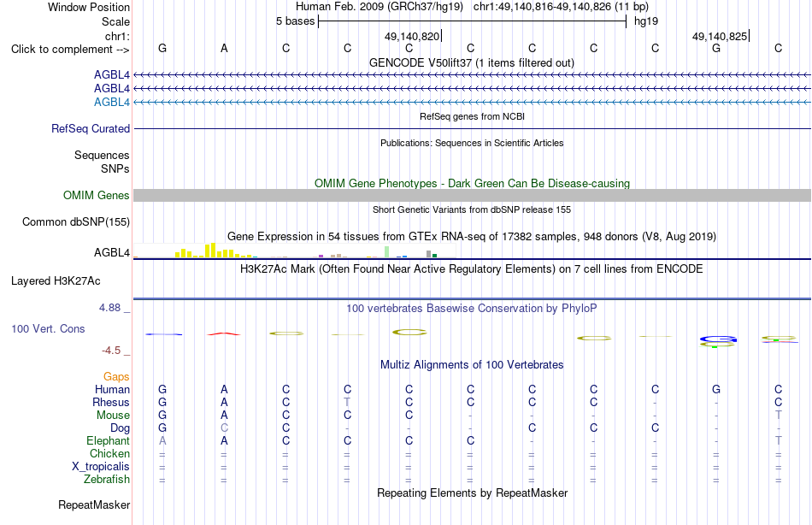
Task: Open the Common dbSNP(155) track label
Action: click(x=75, y=221)
